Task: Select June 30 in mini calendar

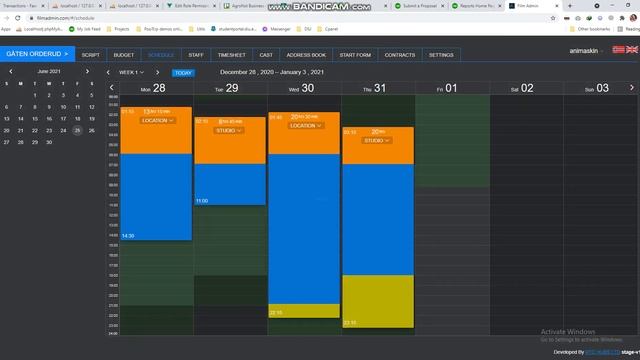Action: [x=49, y=142]
